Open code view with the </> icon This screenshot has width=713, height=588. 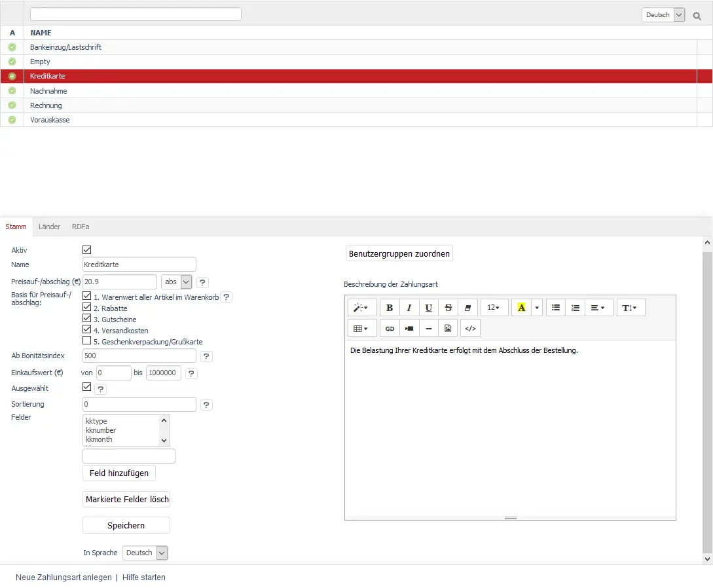coord(470,328)
